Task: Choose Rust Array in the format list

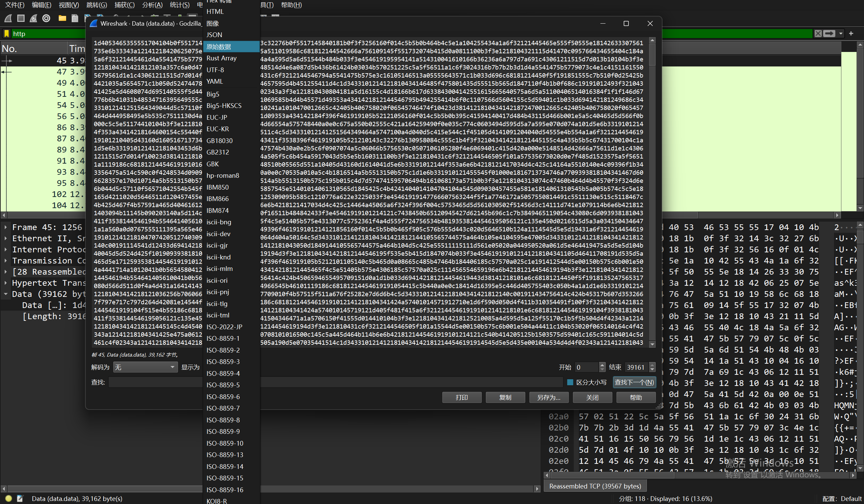Action: 221,58
